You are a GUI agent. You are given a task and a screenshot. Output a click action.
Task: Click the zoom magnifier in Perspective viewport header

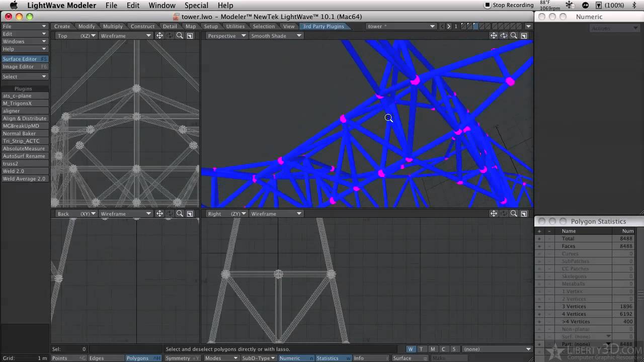click(x=514, y=36)
